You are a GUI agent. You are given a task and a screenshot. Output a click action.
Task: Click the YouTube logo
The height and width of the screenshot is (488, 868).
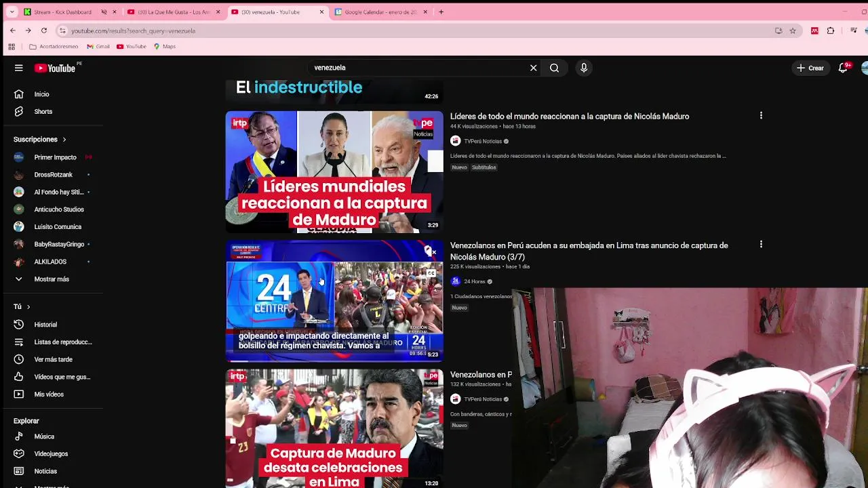coord(56,68)
